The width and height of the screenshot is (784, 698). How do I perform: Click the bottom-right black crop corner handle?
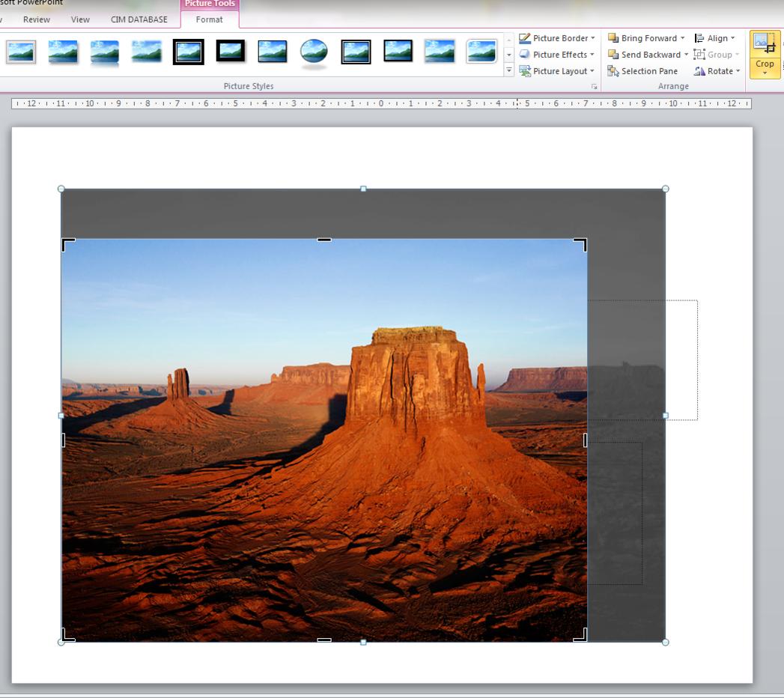pos(581,636)
